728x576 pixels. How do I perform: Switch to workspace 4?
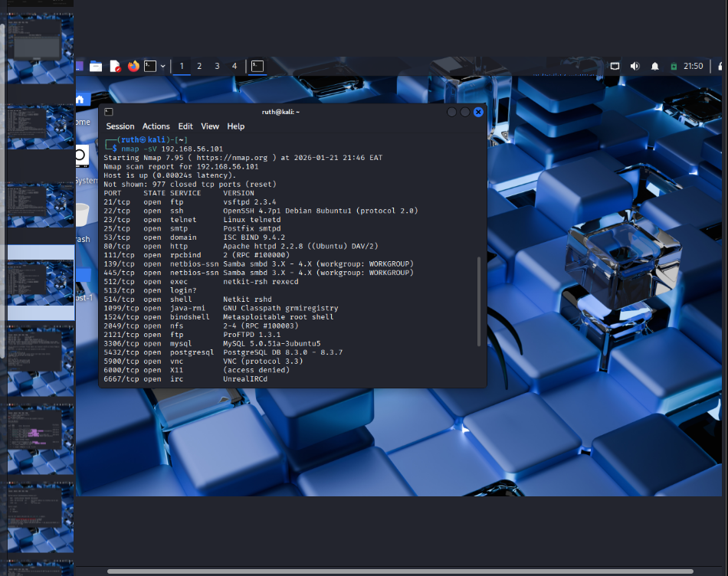click(x=234, y=67)
